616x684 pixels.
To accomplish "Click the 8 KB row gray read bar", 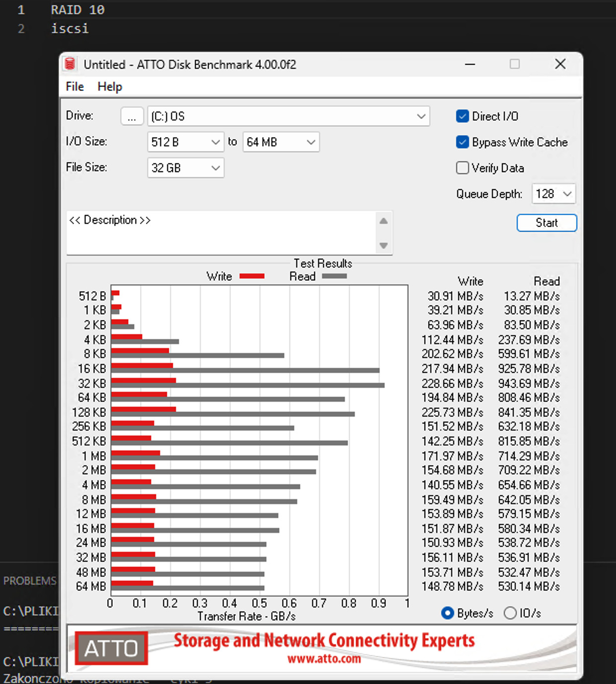I will pos(198,355).
